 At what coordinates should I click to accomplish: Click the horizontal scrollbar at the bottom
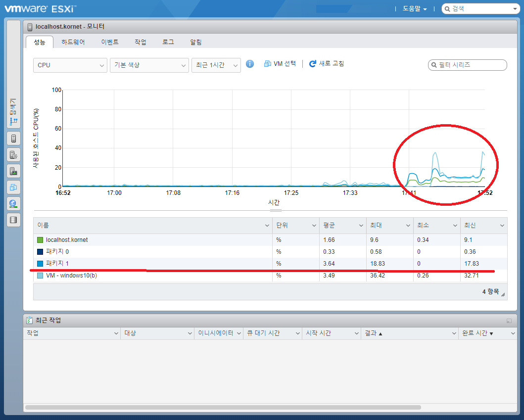(223, 407)
